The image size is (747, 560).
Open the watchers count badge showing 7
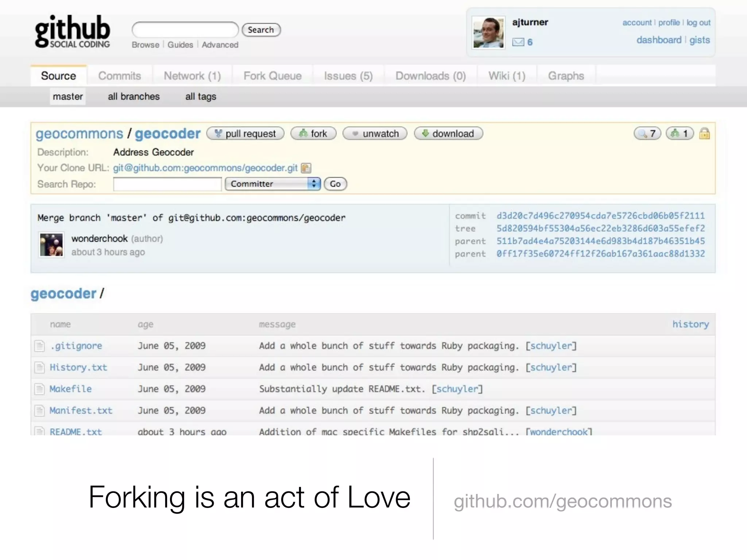[x=647, y=134]
